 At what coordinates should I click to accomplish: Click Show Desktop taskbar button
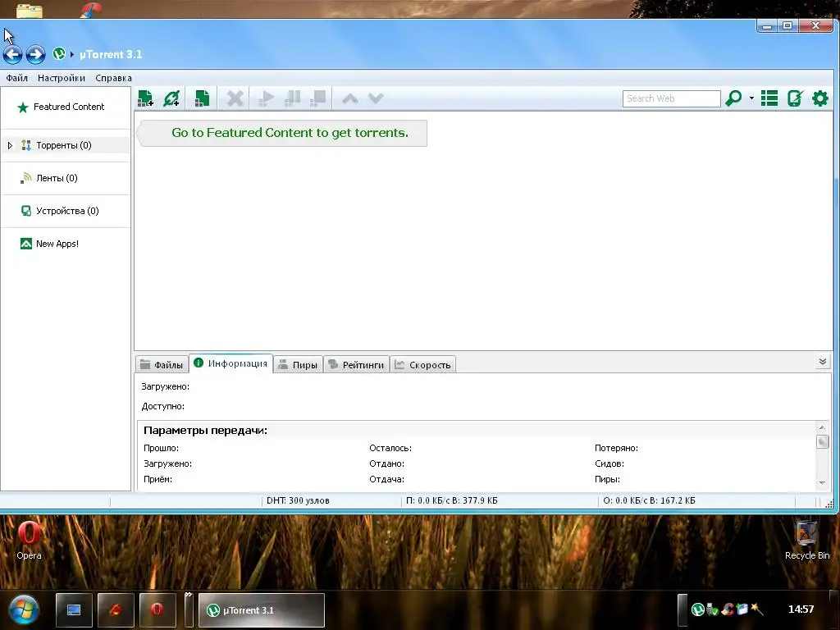click(74, 610)
